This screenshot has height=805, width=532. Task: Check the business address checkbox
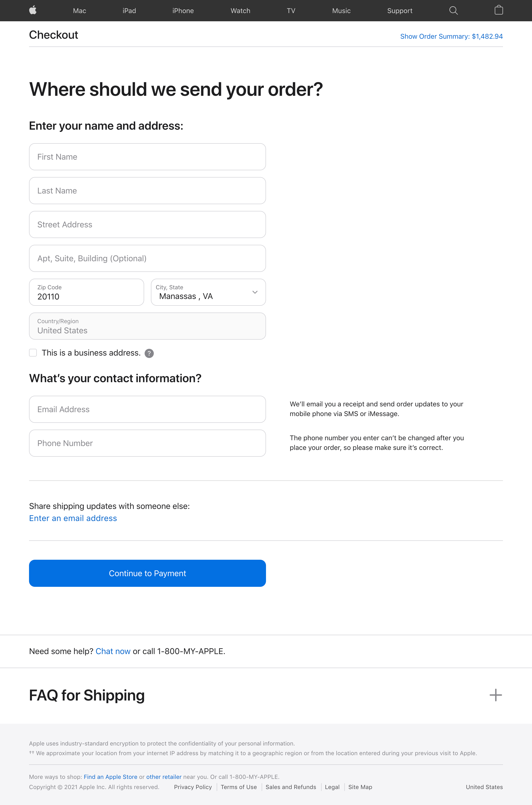(33, 353)
